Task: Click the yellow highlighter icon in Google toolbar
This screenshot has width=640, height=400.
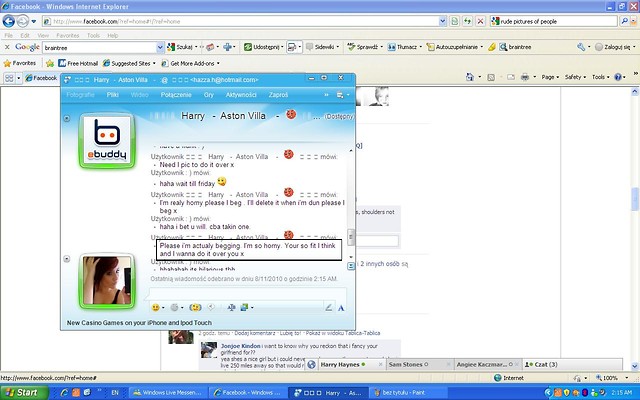Action: 492,47
